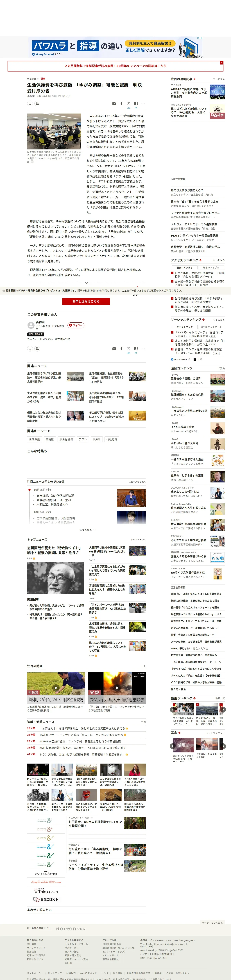The height and width of the screenshot is (980, 231).
Task: Open 一覧 beside 注目の動画
Action: (143, 666)
